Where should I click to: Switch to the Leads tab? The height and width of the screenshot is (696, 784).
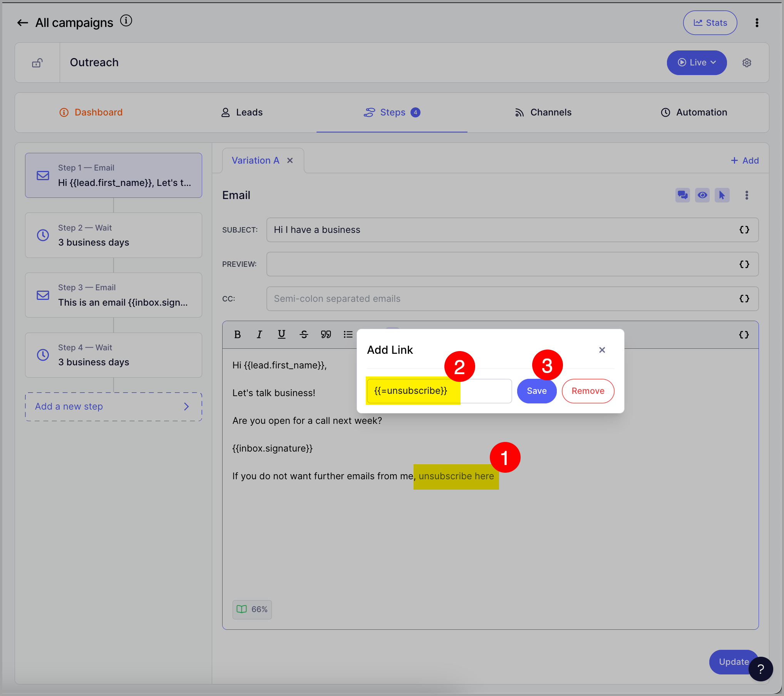click(x=242, y=112)
